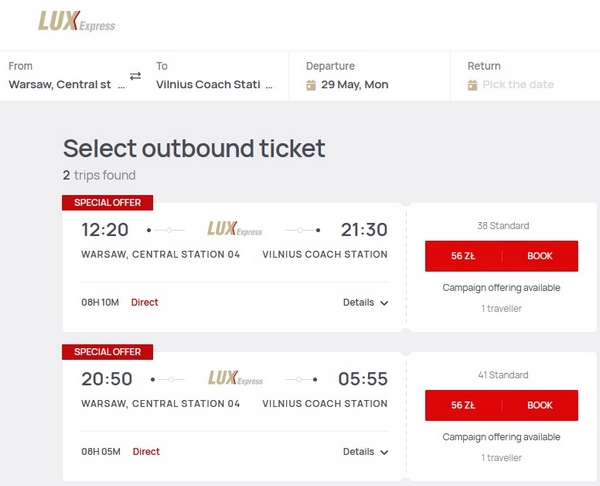Select Pick the date for return
The image size is (600, 486).
[x=518, y=85]
